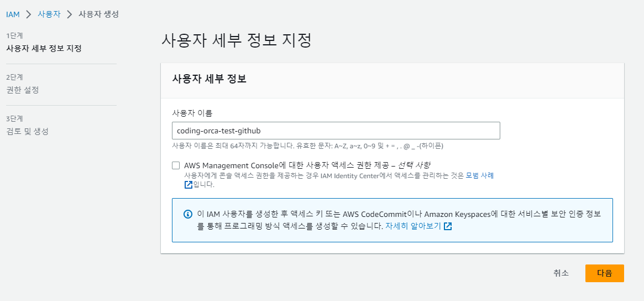Image resolution: width=644 pixels, height=301 pixels.
Task: Click the checkbox label about Management Console access
Action: [x=307, y=165]
